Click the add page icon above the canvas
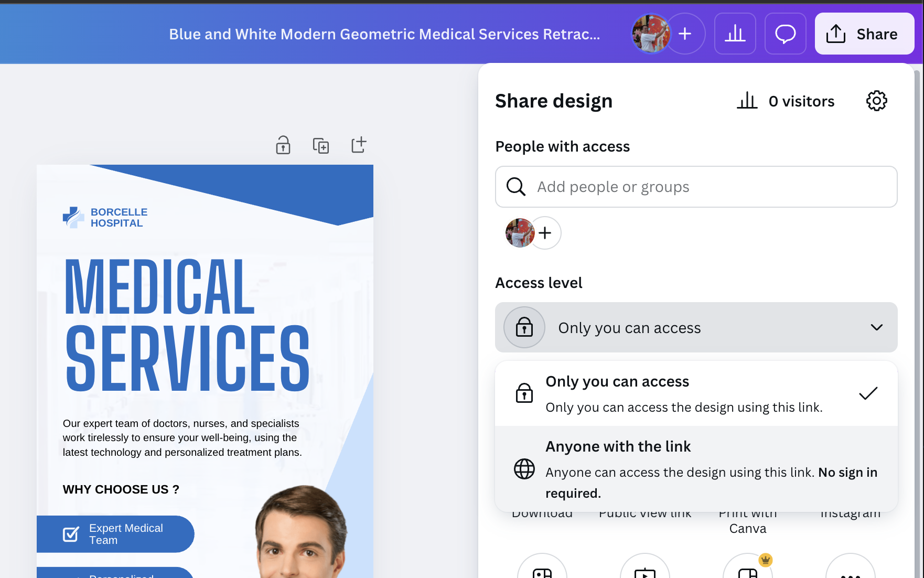Viewport: 924px width, 578px height. 359,145
